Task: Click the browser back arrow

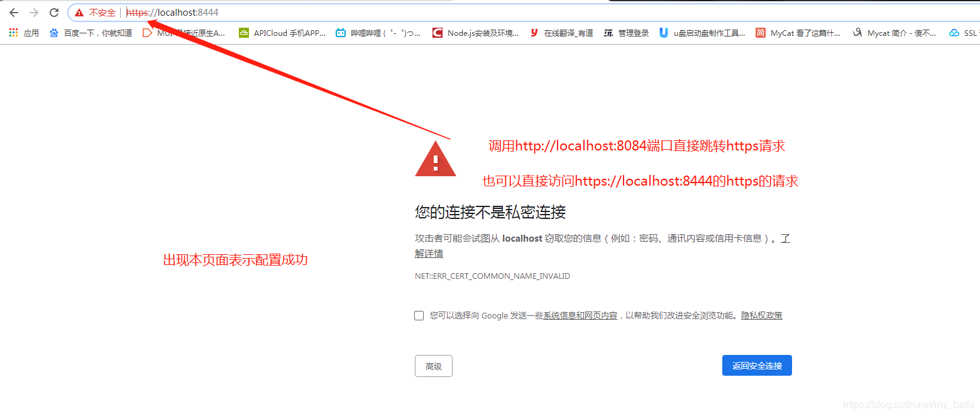Action: 14,13
